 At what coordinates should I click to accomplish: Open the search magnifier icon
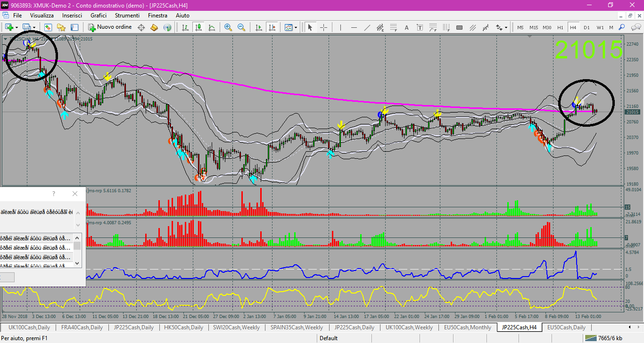622,27
